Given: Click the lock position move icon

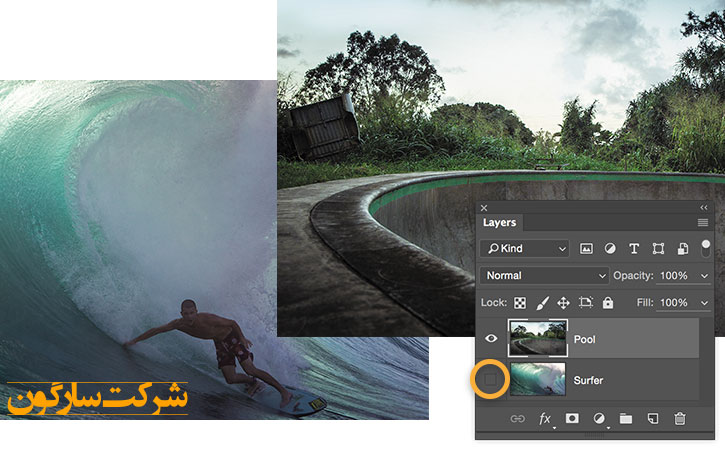Looking at the screenshot, I should coord(563,302).
